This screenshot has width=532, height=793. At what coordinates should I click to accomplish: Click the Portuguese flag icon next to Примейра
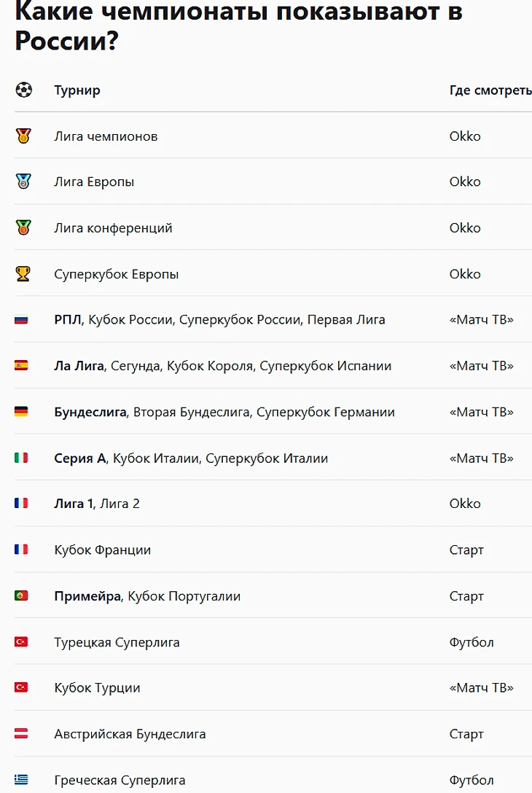[21, 596]
